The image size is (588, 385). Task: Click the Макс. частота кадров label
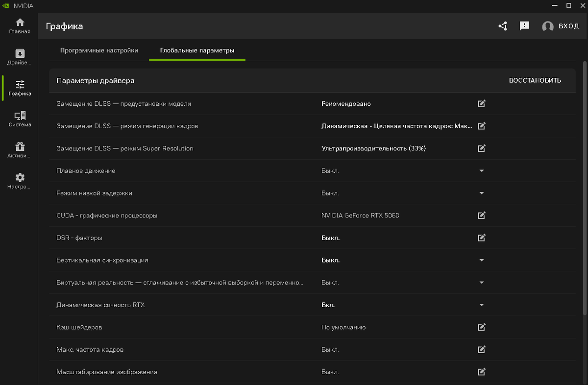point(90,350)
